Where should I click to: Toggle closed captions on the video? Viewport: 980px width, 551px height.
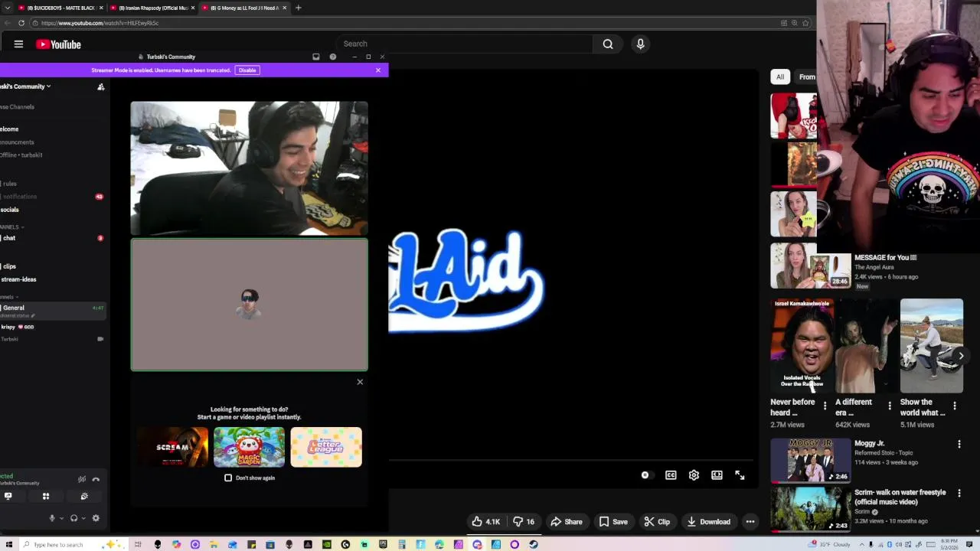[671, 475]
